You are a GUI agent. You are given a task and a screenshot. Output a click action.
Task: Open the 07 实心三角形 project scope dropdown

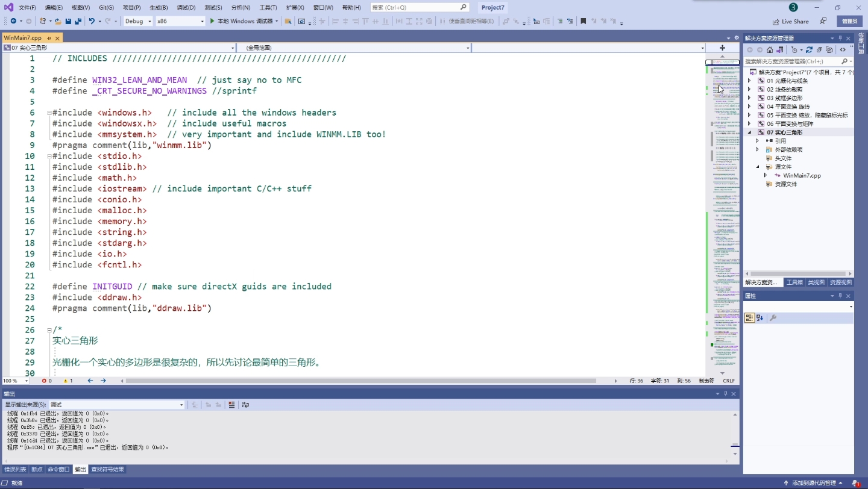(119, 48)
